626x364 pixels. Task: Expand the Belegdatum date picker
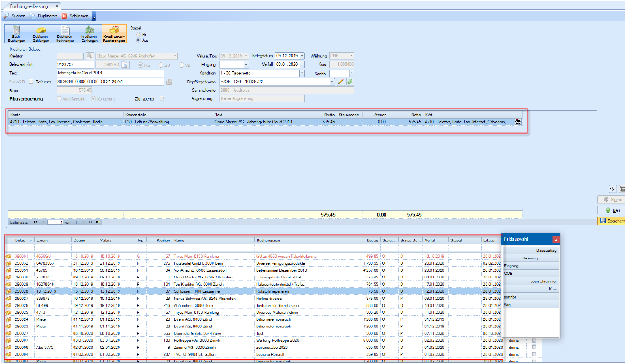[x=302, y=56]
